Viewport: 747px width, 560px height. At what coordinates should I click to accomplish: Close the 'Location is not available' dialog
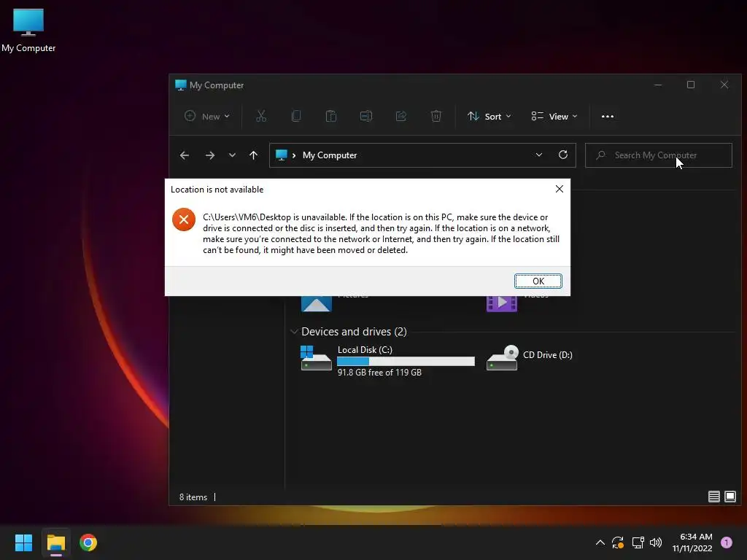click(x=560, y=189)
